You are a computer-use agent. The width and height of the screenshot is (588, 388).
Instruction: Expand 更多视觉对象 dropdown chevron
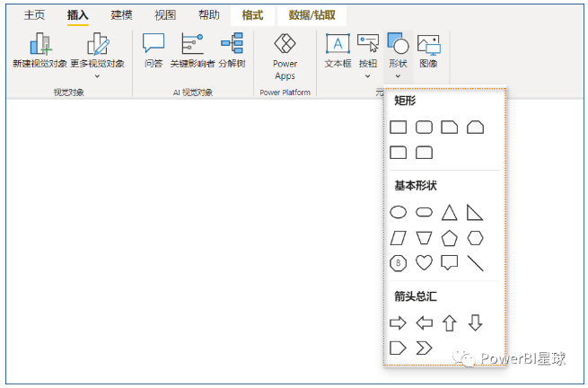pos(97,76)
